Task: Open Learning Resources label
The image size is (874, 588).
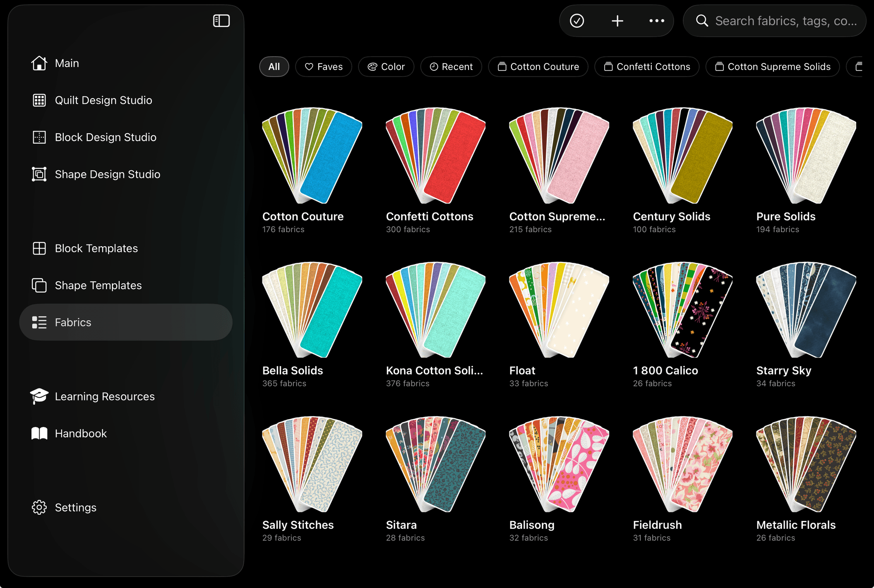Action: pos(105,396)
